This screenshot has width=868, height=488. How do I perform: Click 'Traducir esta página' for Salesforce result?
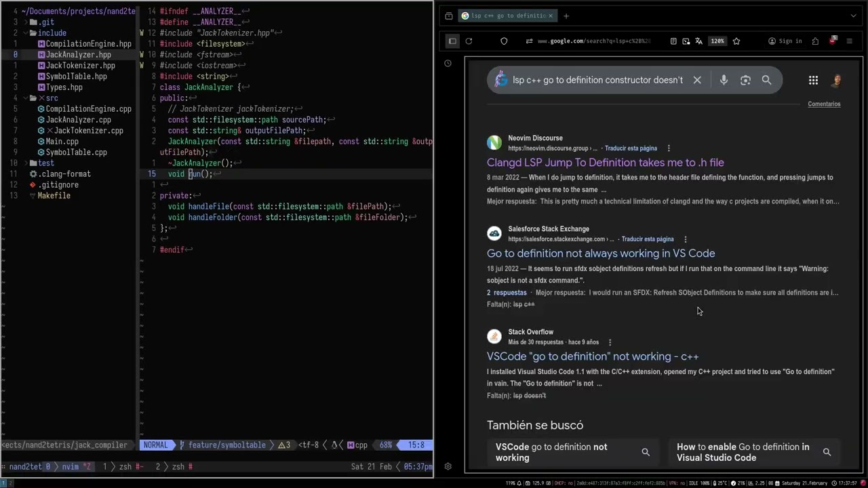(648, 239)
